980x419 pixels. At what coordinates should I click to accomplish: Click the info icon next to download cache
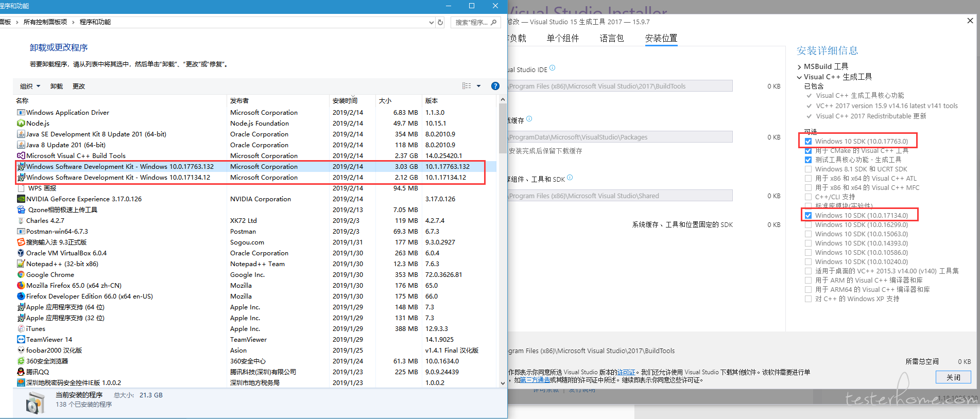[529, 119]
